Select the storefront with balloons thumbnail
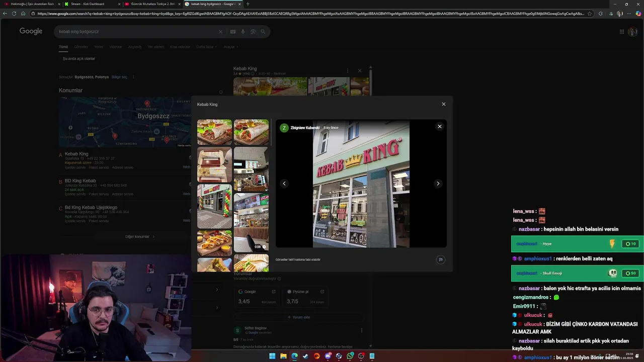The image size is (644, 362). click(x=214, y=206)
